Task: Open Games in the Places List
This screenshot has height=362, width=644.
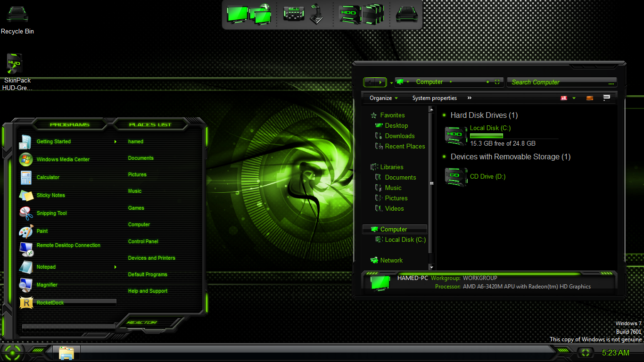Action: 136,208
